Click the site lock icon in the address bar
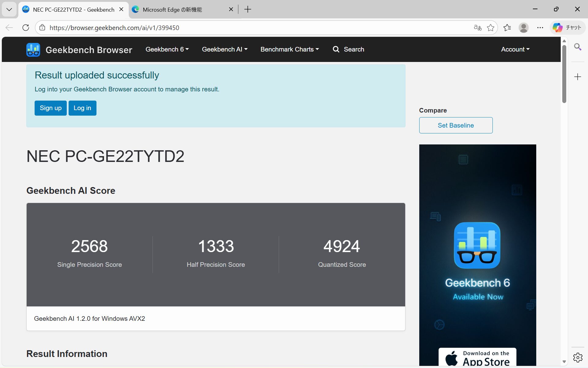Viewport: 588px width, 368px height. click(x=42, y=28)
